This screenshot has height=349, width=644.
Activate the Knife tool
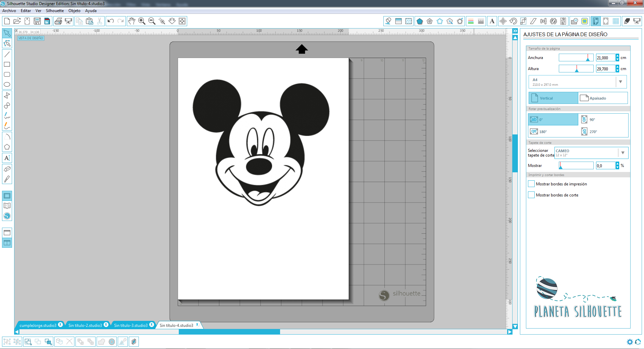7,179
